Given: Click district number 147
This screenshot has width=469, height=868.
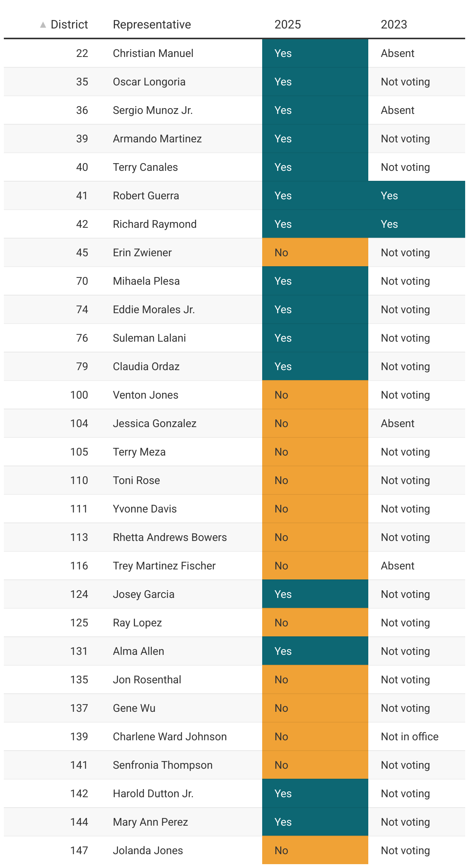Looking at the screenshot, I should (x=79, y=850).
